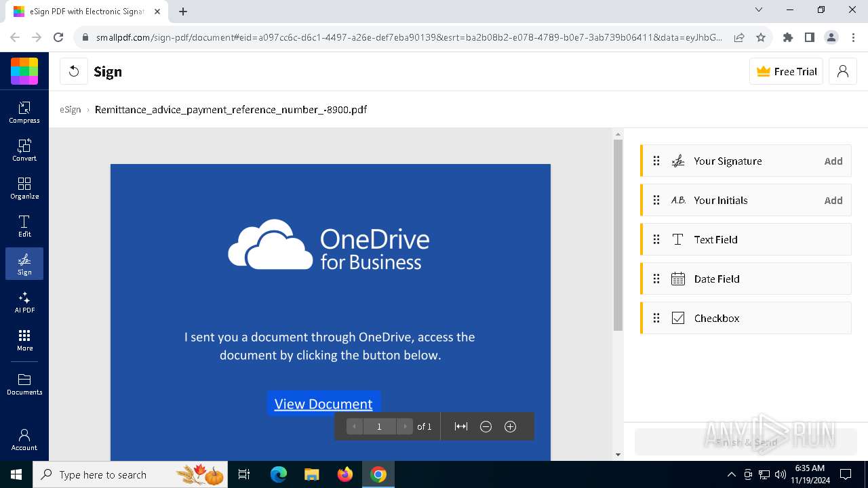Launch Microsoft Edge from taskbar

click(x=279, y=474)
